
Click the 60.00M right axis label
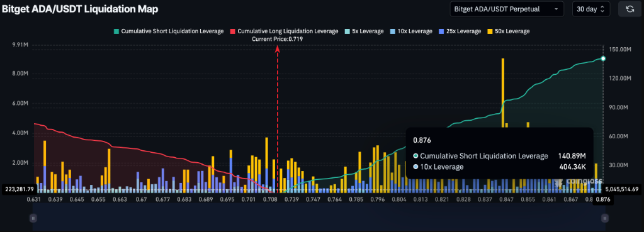pos(619,136)
